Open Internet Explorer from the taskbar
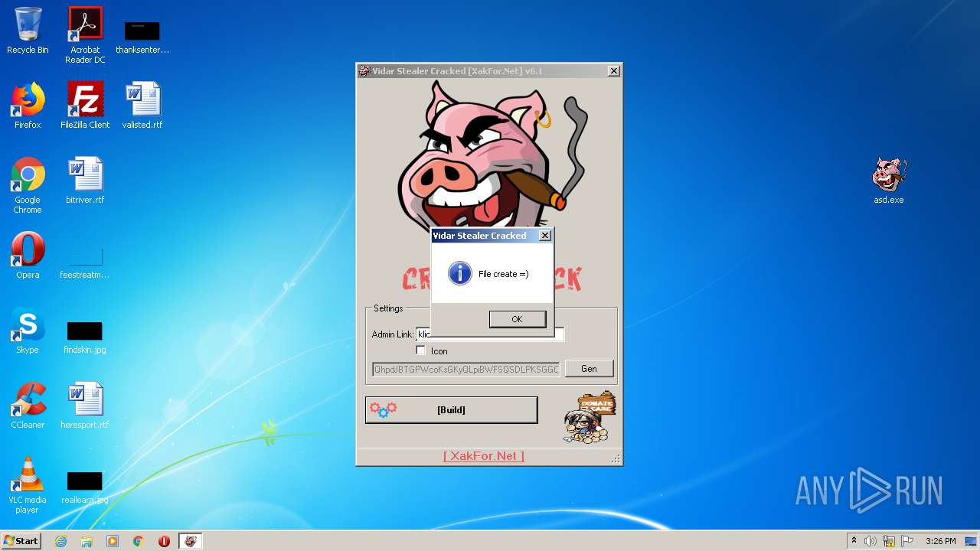The height and width of the screenshot is (551, 980). click(x=60, y=541)
